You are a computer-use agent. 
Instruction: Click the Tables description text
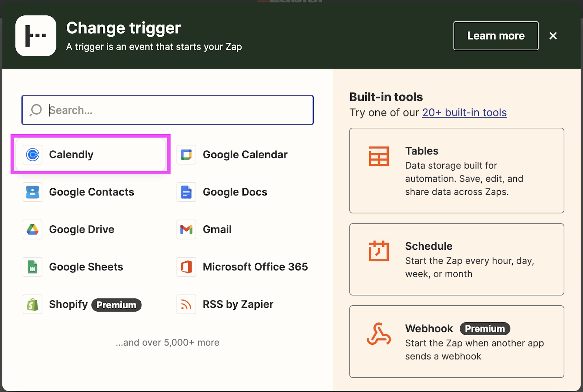point(464,179)
